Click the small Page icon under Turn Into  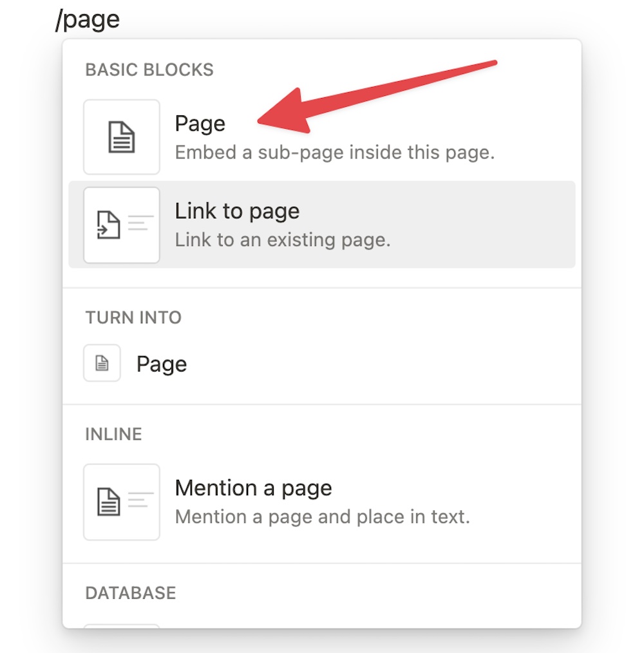pos(102,363)
